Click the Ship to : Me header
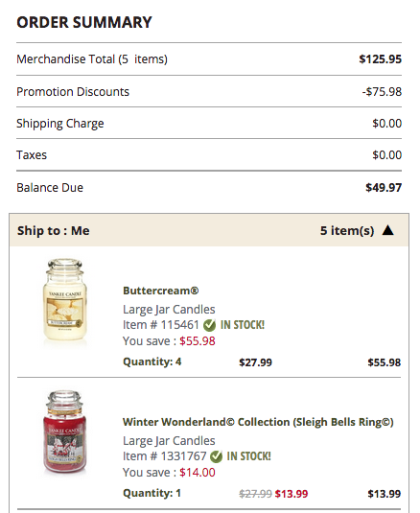The image size is (420, 513). (x=54, y=231)
